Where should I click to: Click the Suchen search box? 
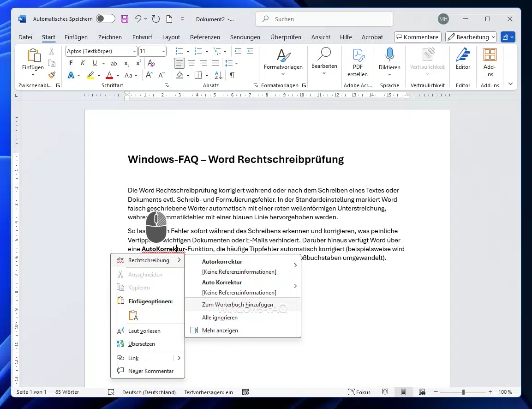point(324,19)
